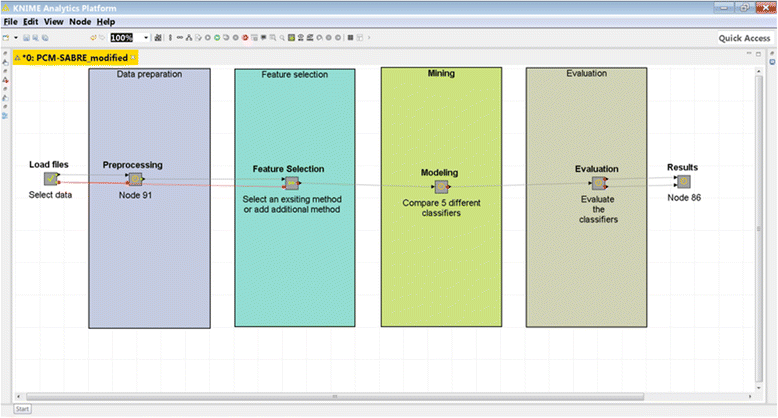The height and width of the screenshot is (418, 778).
Task: Select the Load files node
Action: pos(51,179)
